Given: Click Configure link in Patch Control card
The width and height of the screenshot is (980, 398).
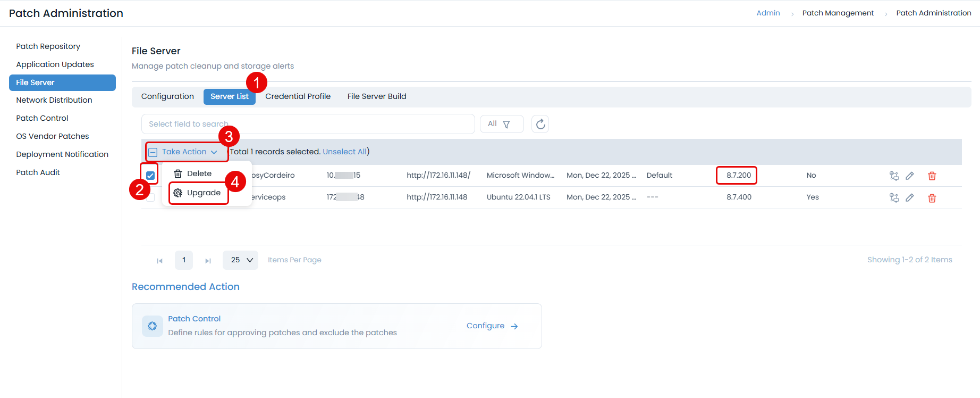Looking at the screenshot, I should (x=492, y=326).
